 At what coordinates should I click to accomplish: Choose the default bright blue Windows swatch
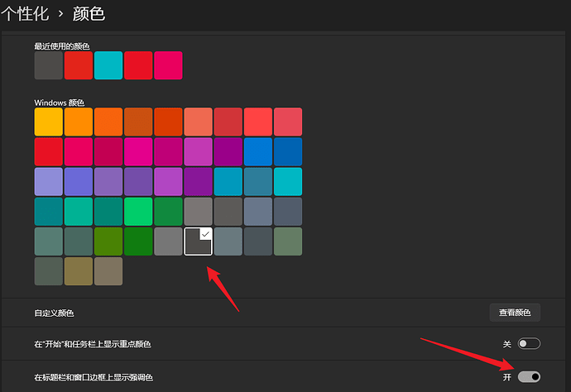pyautogui.click(x=257, y=151)
